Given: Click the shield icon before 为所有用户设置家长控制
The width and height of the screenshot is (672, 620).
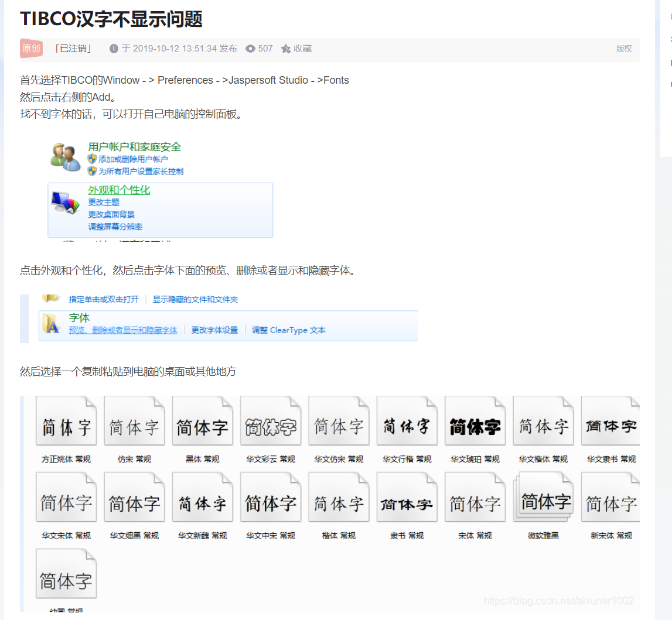Looking at the screenshot, I should (x=92, y=172).
